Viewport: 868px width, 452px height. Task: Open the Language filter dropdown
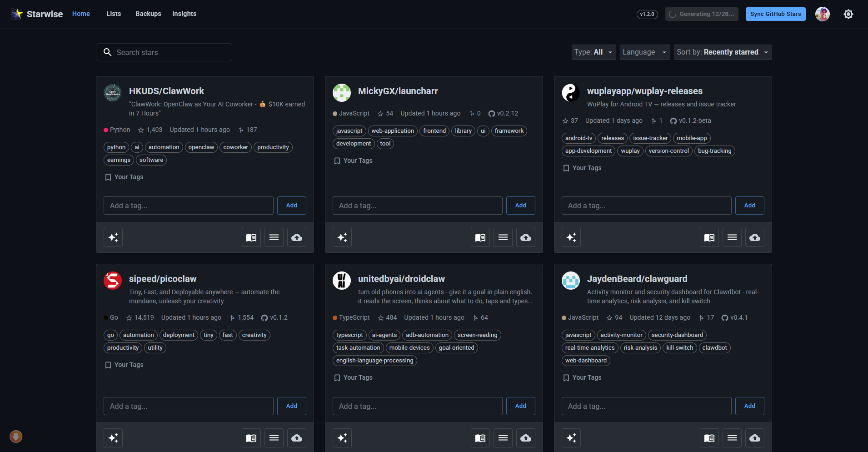point(645,52)
